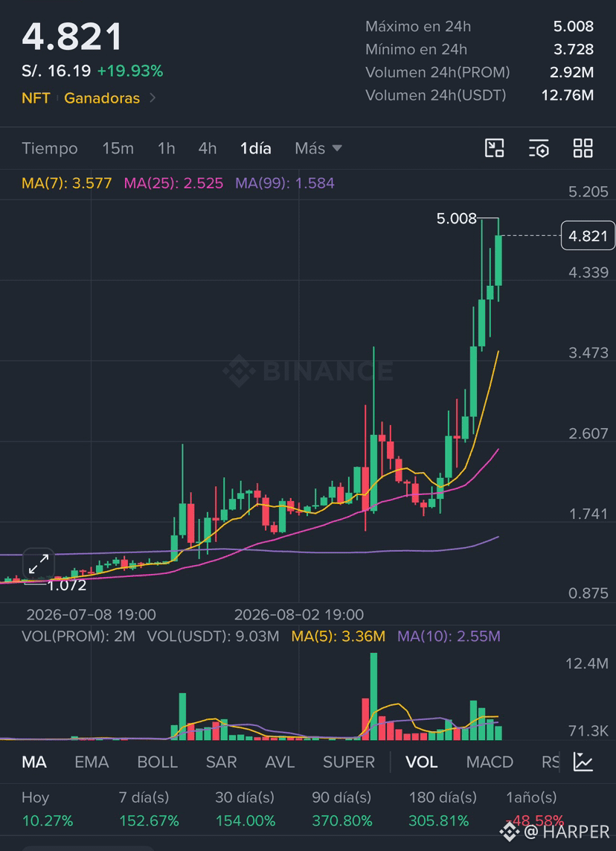Open the Ganadoras tag link
The image size is (616, 851).
[102, 98]
